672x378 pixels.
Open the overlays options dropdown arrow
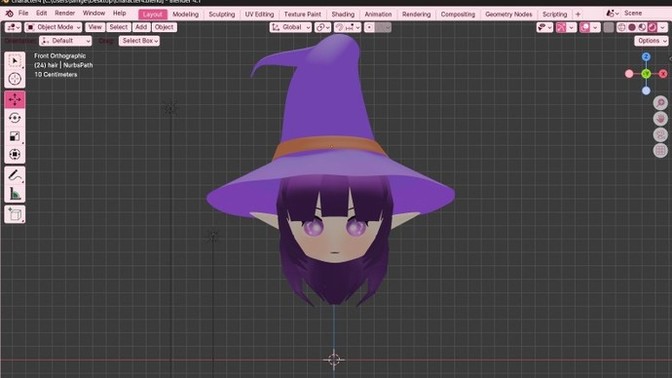coord(595,27)
